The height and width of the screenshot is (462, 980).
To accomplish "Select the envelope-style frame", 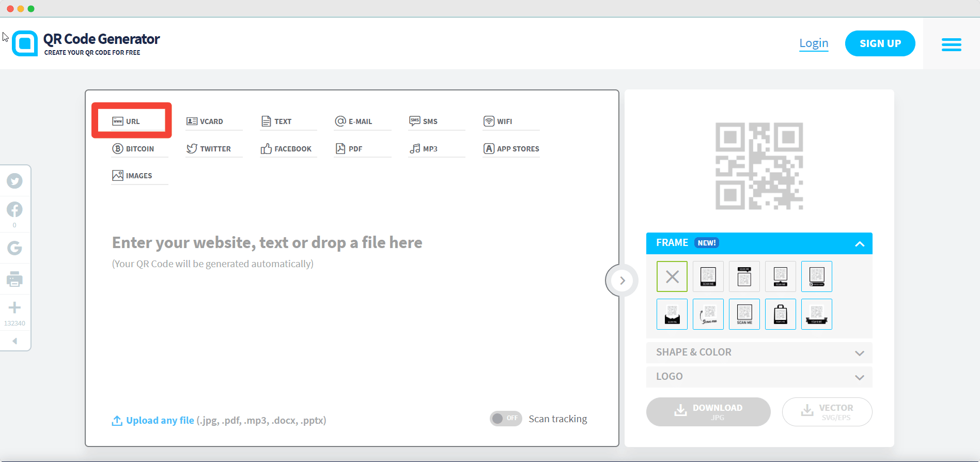I will 672,314.
